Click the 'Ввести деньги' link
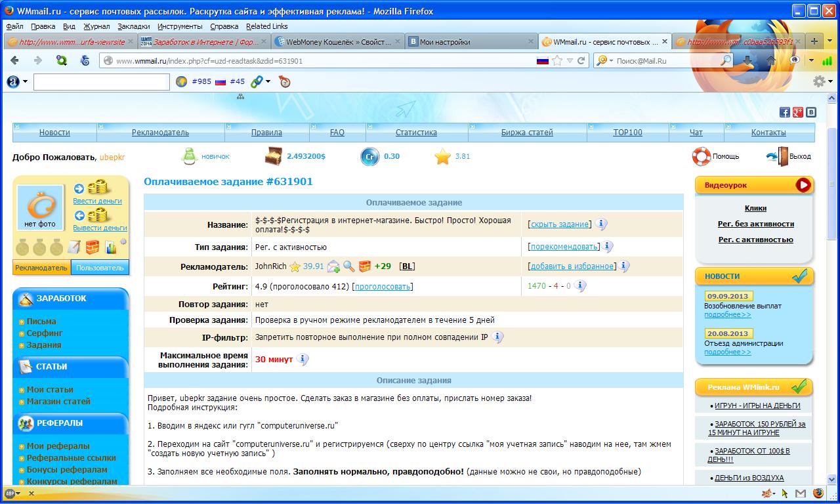This screenshot has height=504, width=840. pyautogui.click(x=97, y=201)
